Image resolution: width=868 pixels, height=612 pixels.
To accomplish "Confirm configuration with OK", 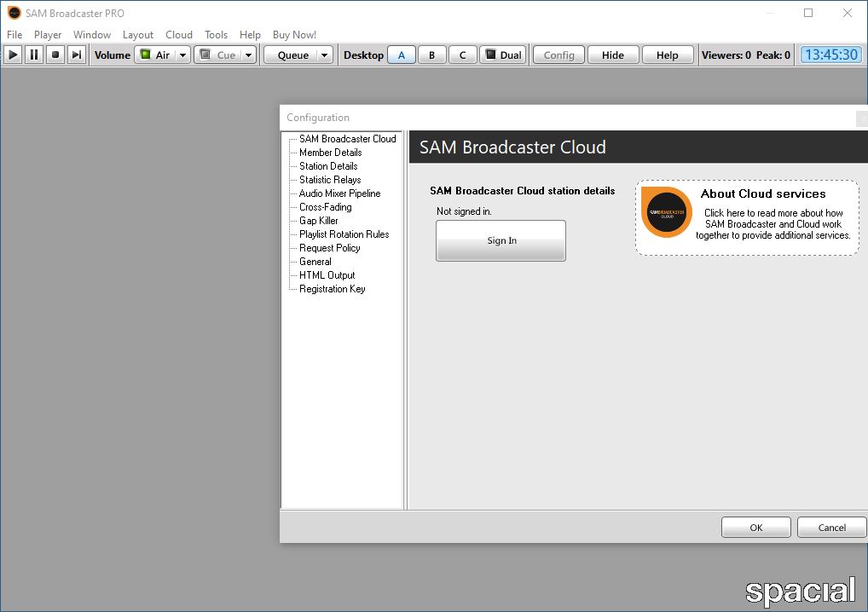I will (756, 528).
